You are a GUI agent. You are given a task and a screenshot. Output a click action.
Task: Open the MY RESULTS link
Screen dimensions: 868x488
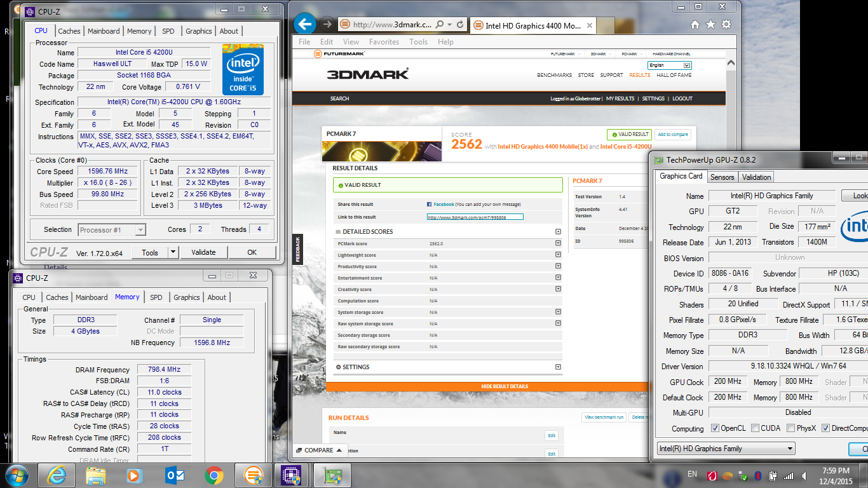coord(620,98)
